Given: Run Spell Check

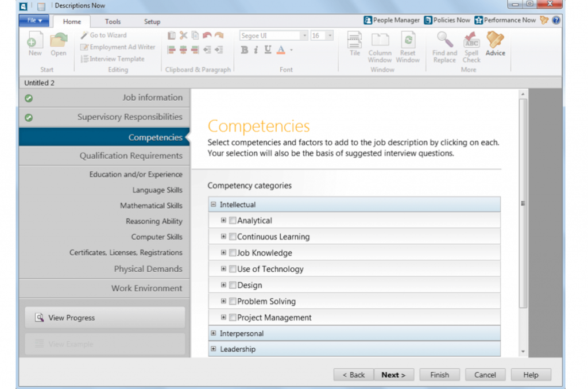Looking at the screenshot, I should tap(471, 43).
